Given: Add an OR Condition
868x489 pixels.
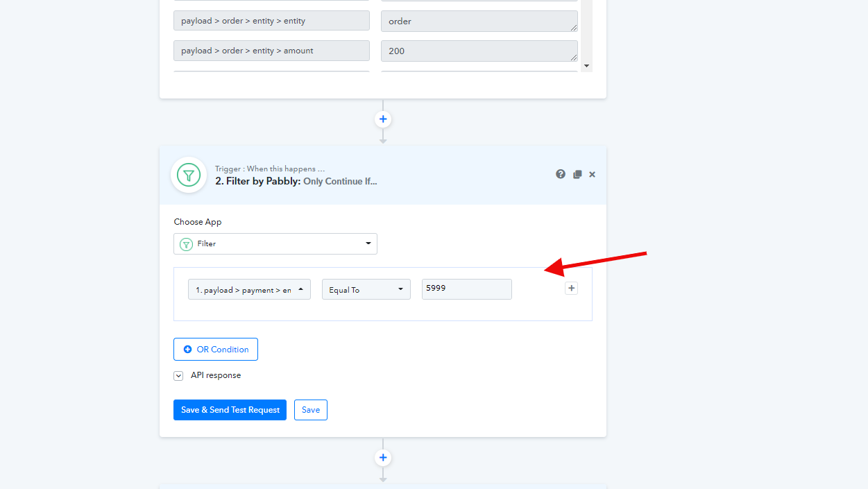Looking at the screenshot, I should pos(216,349).
